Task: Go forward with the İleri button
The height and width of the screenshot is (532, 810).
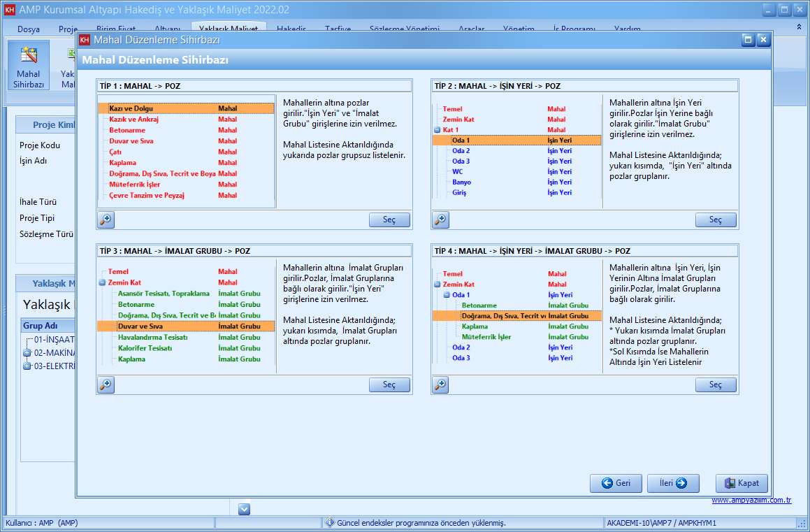Action: [x=668, y=483]
